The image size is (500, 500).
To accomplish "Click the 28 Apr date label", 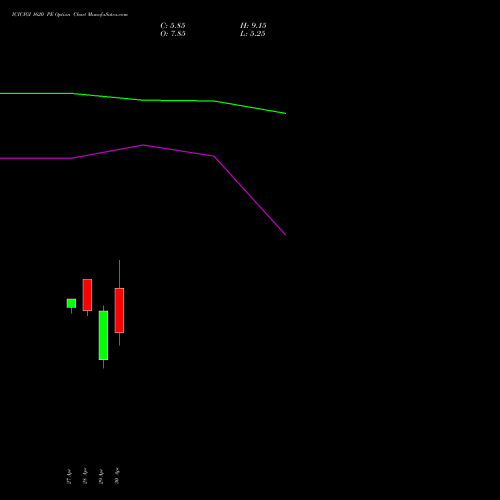I will pyautogui.click(x=85, y=476).
